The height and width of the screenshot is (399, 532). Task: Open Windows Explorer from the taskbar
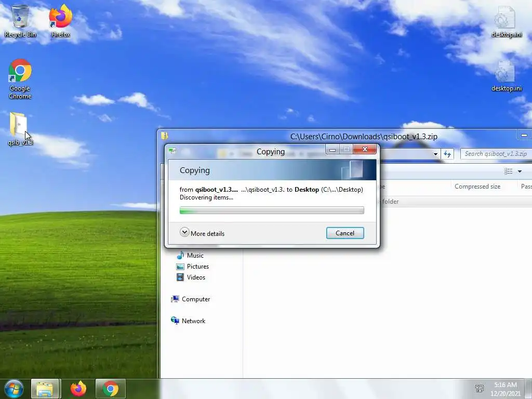[x=46, y=389]
